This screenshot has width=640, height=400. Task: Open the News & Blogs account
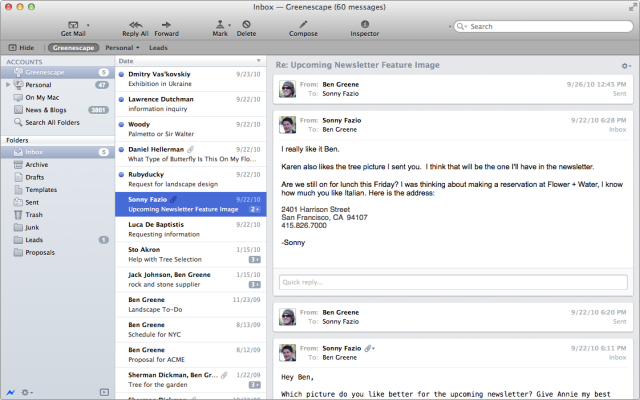[58, 110]
